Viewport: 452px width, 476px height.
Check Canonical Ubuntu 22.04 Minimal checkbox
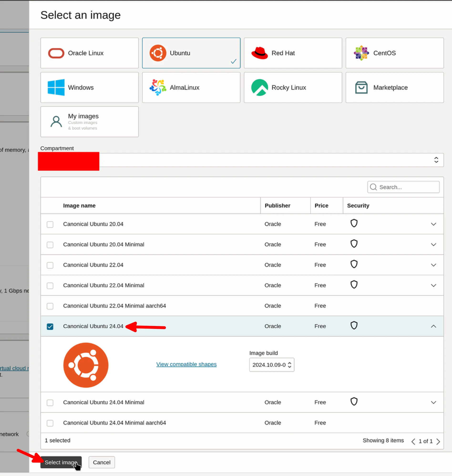click(50, 286)
